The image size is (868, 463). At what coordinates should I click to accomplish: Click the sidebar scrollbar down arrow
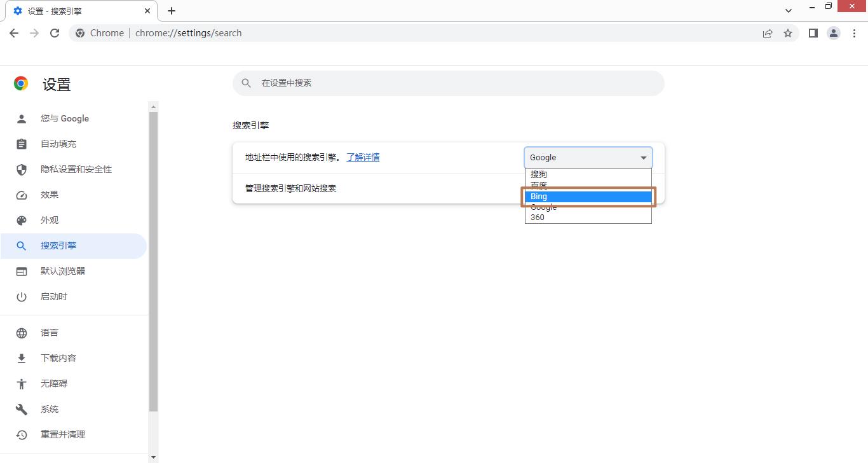(x=153, y=457)
